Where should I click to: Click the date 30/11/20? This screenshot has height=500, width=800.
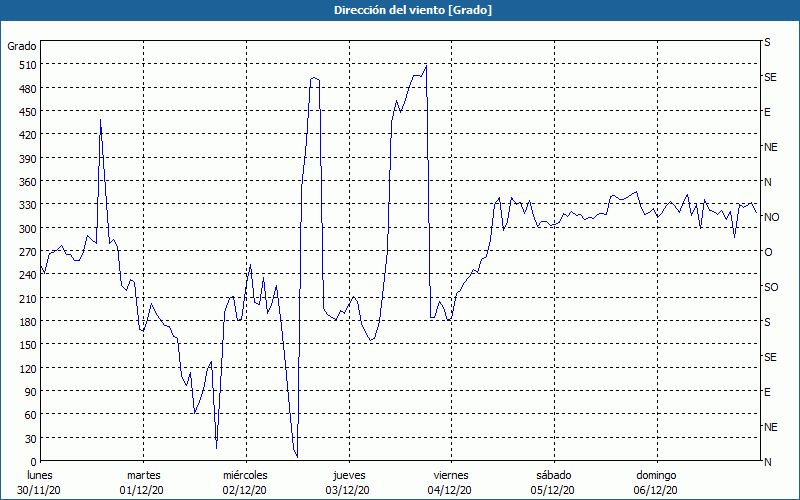(39, 490)
